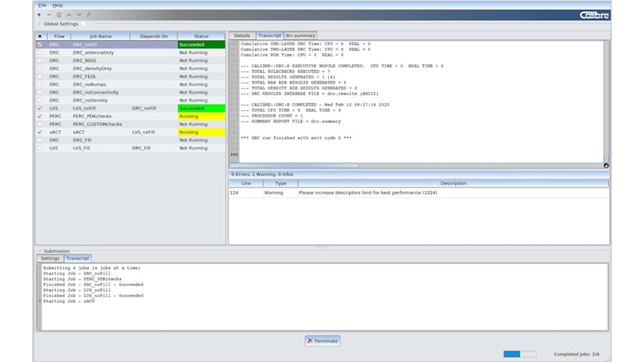Click the green Succeeded status of LVS_noFill

point(201,108)
